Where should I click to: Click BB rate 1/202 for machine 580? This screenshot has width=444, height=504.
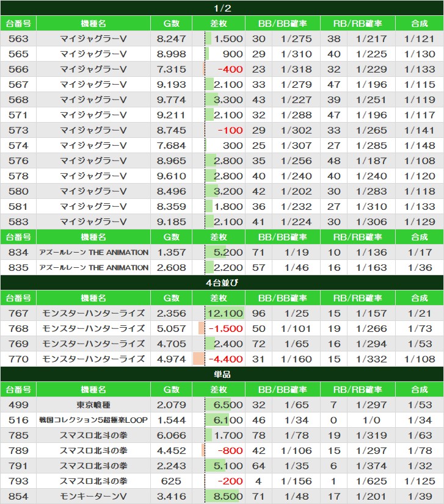pyautogui.click(x=296, y=191)
